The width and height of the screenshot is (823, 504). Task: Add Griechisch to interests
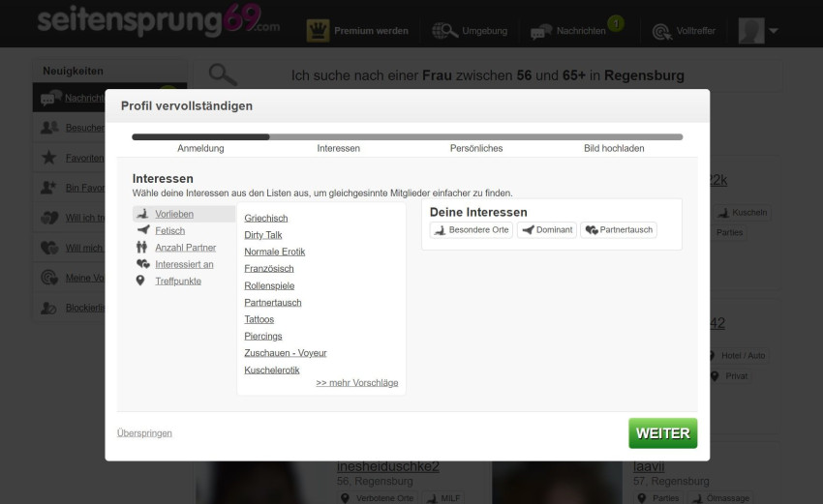point(266,219)
